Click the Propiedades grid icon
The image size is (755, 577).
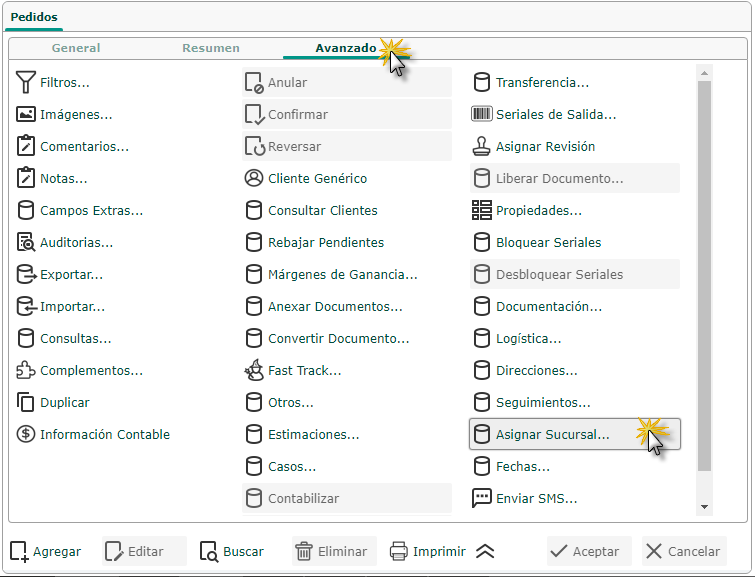tap(481, 211)
